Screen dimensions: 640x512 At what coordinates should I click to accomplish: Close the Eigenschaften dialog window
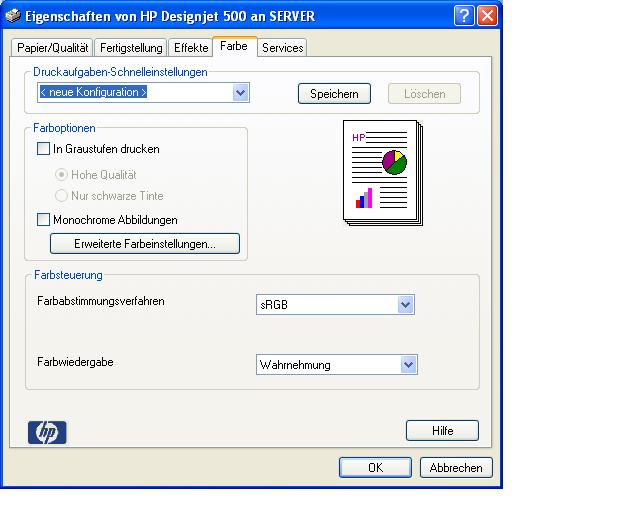[487, 16]
